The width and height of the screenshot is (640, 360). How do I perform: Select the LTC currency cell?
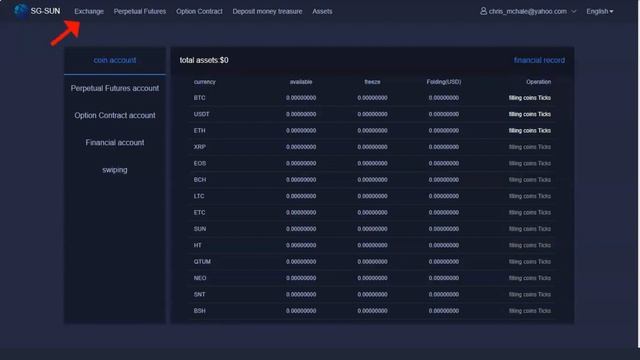pyautogui.click(x=199, y=196)
